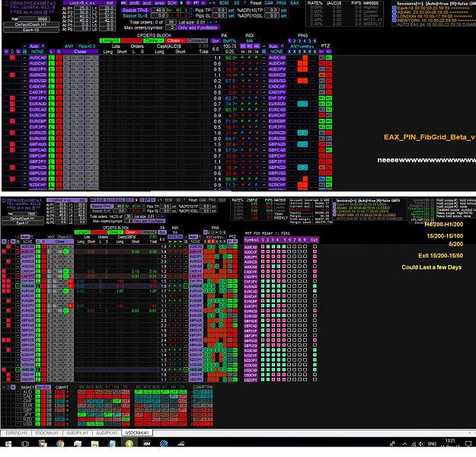Click the Total orders limit field showing 35
476x457 pixels.
click(x=171, y=22)
